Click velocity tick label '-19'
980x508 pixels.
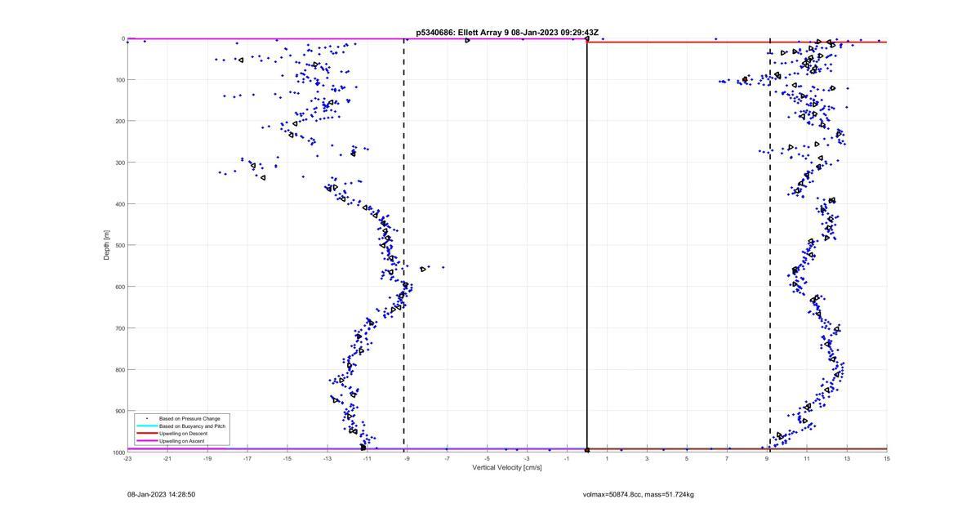[x=207, y=459]
